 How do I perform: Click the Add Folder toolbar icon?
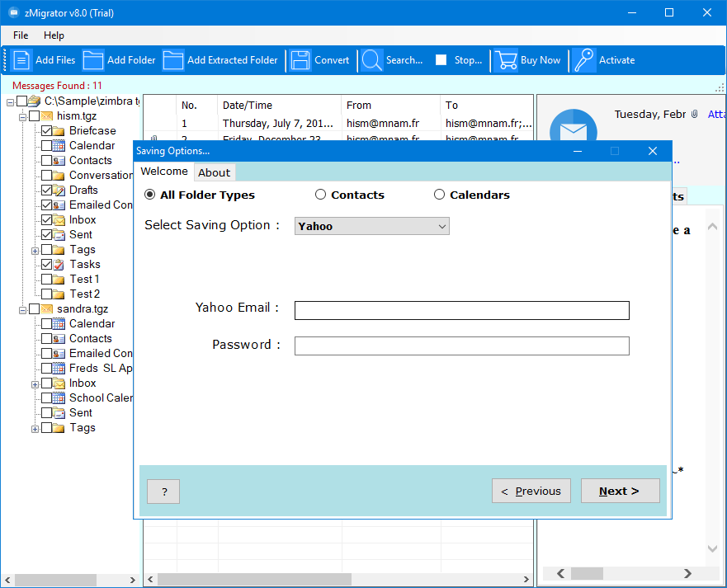tap(93, 60)
